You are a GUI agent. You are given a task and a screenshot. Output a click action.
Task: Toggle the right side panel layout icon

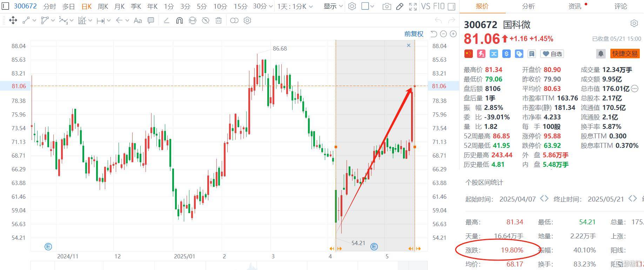(x=451, y=6)
